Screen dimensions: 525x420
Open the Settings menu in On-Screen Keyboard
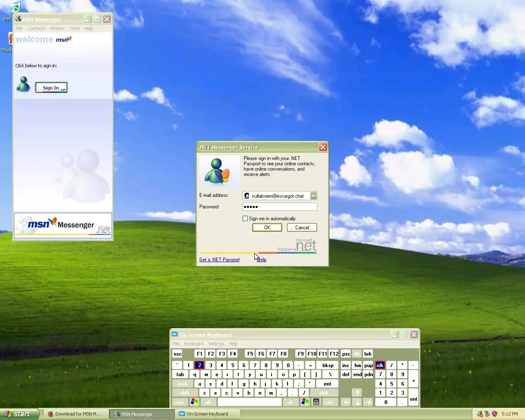tap(216, 344)
